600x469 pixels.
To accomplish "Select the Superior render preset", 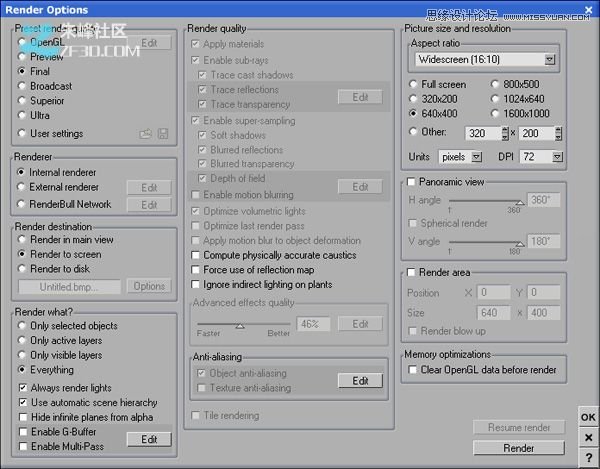I will click(x=22, y=101).
